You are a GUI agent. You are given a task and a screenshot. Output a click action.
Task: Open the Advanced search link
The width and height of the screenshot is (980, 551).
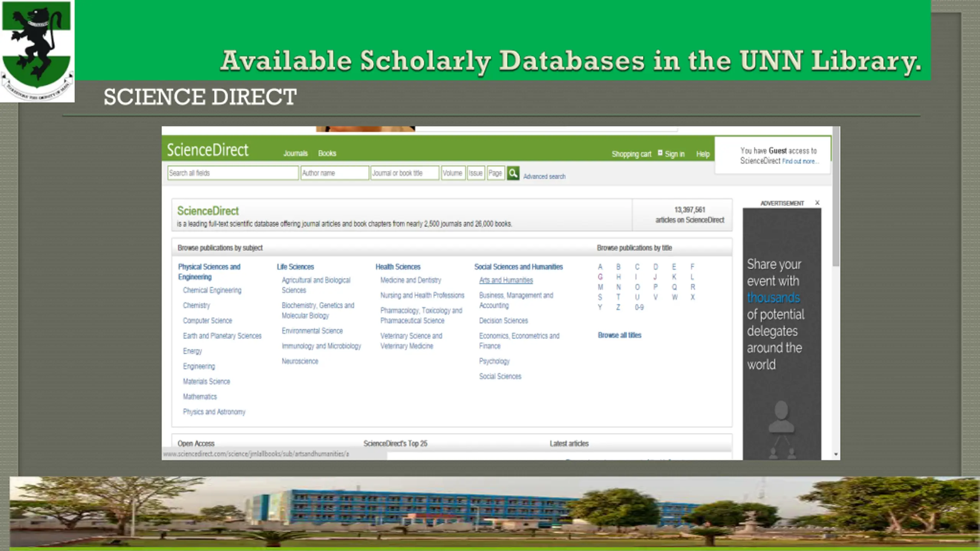coord(544,176)
